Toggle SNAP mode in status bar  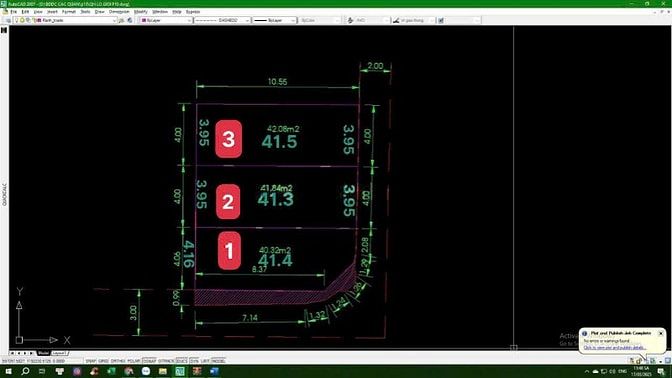[x=91, y=361]
